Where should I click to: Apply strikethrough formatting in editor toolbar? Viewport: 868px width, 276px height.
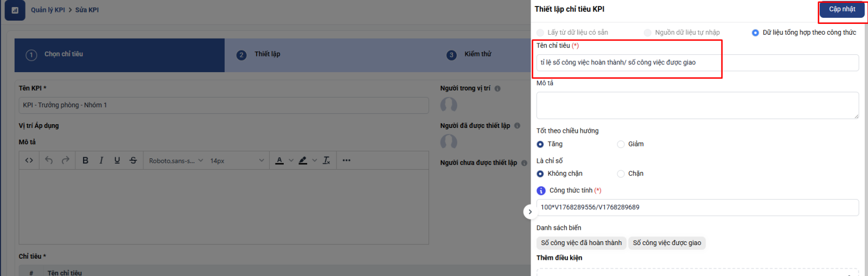(x=133, y=161)
